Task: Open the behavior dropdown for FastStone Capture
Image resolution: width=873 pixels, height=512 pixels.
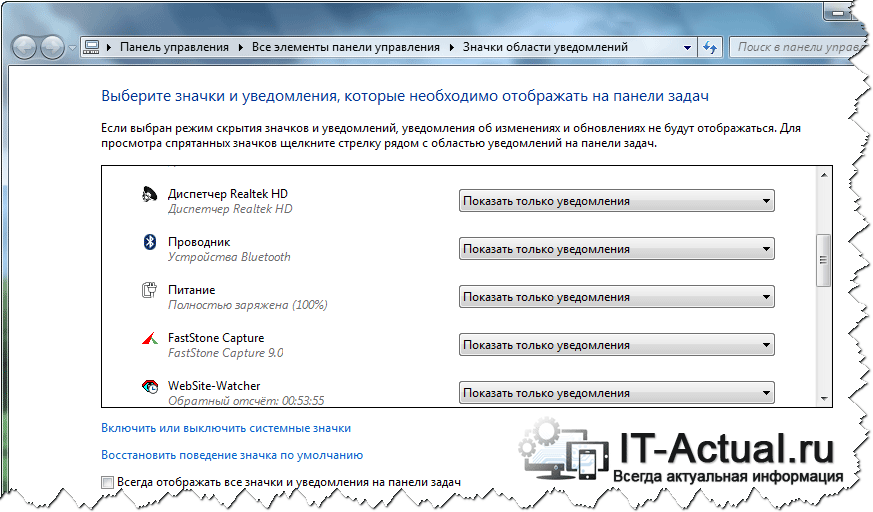Action: (616, 344)
